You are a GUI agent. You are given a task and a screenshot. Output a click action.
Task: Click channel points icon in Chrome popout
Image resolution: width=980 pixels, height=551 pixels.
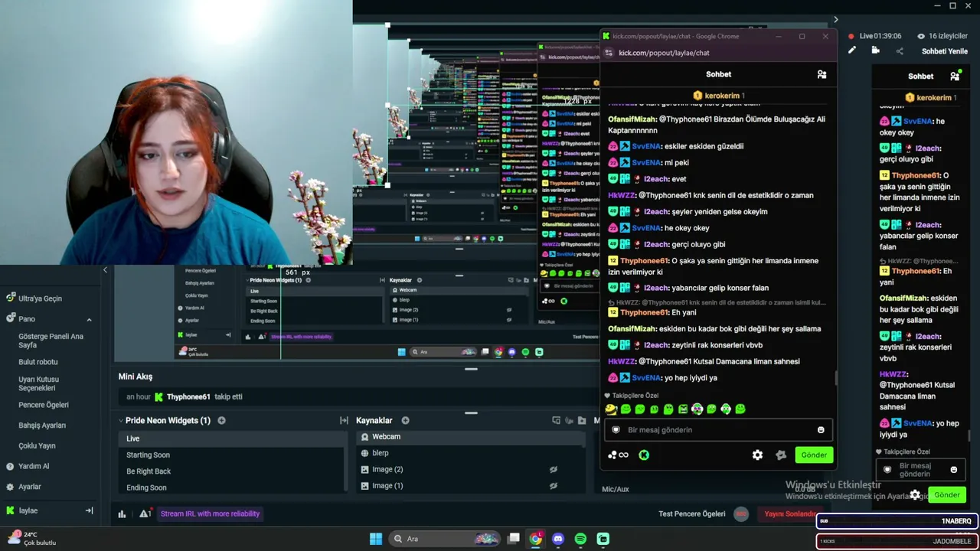tap(618, 455)
